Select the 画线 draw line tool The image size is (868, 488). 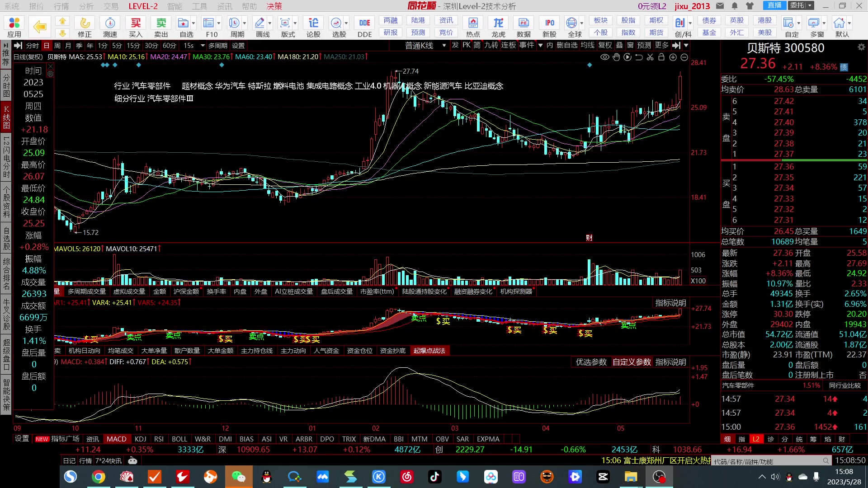click(x=260, y=27)
